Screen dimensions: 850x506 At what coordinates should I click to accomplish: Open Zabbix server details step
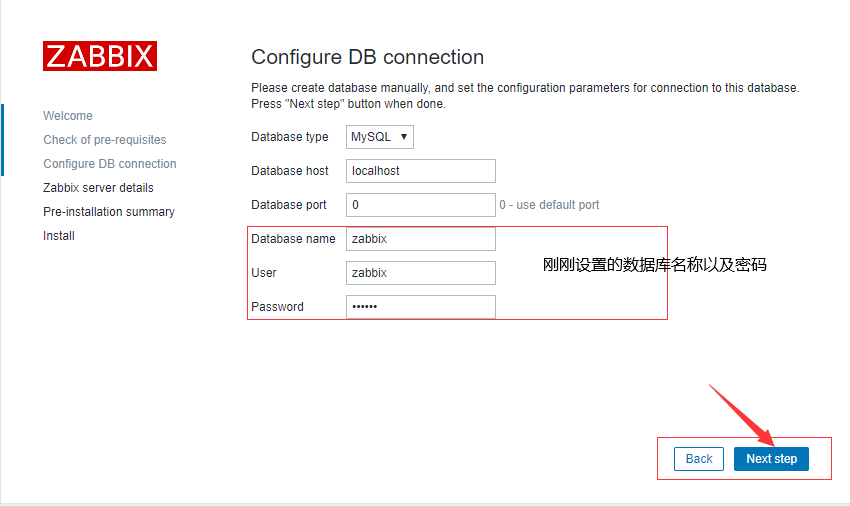pyautogui.click(x=98, y=188)
